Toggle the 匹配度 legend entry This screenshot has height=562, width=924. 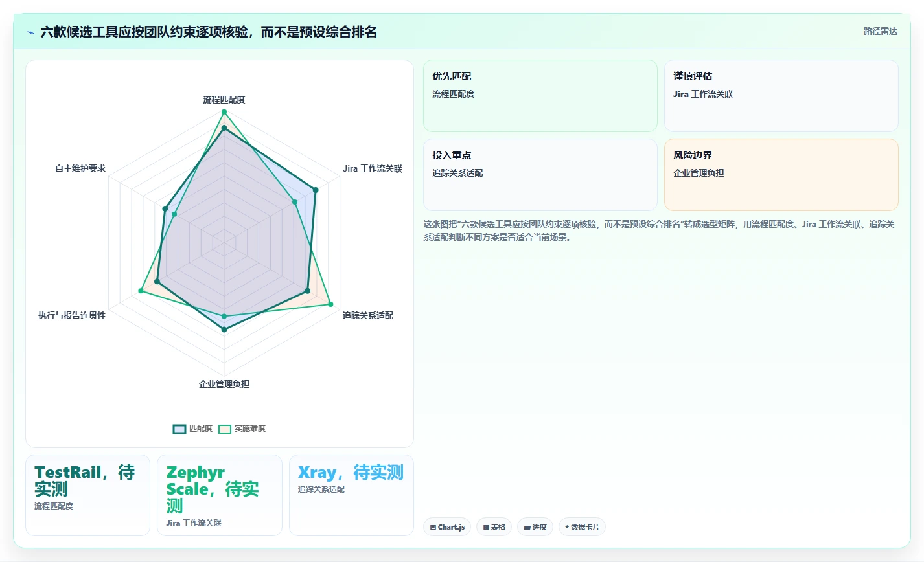point(192,429)
